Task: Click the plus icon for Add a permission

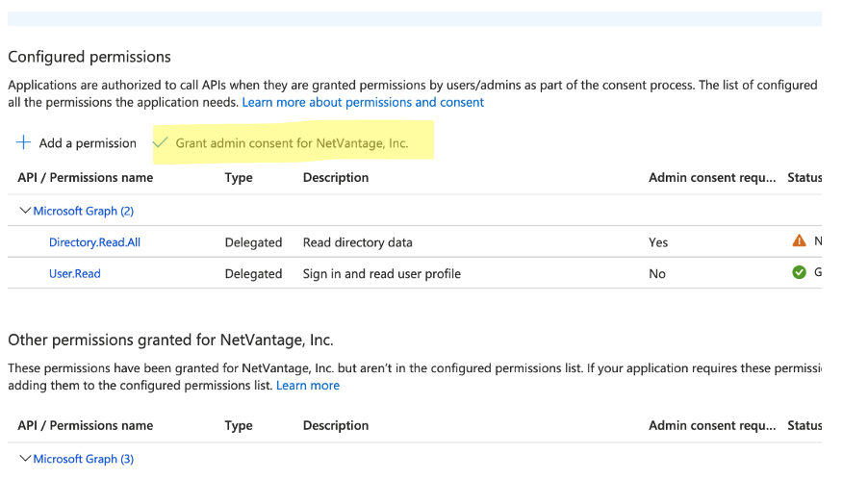Action: pos(23,143)
